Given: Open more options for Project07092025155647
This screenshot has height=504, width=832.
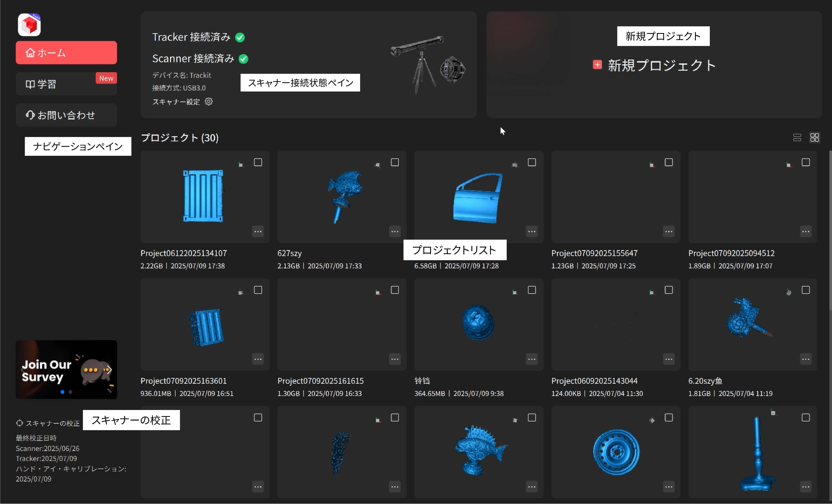Looking at the screenshot, I should tap(669, 232).
